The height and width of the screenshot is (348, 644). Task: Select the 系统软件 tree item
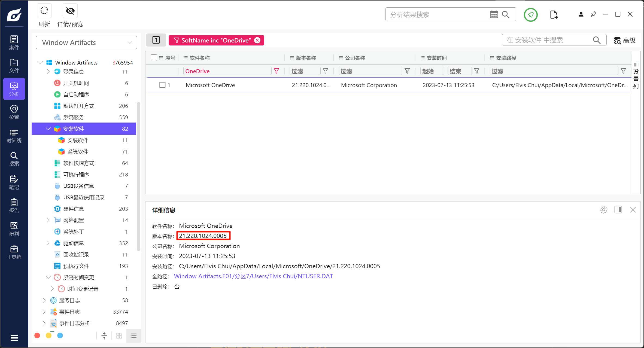78,152
